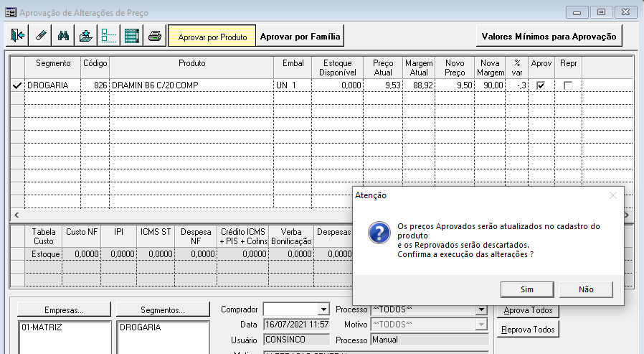This screenshot has height=354, width=644.
Task: Click Novo Preço value 9,50
Action: coord(455,85)
